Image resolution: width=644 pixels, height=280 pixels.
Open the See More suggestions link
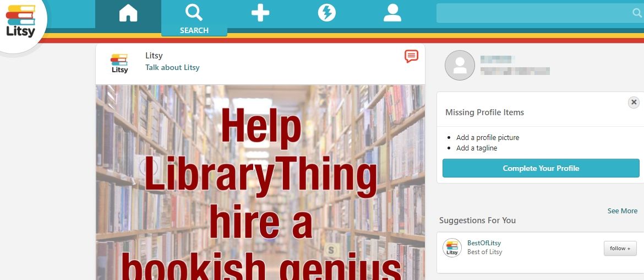tap(622, 211)
